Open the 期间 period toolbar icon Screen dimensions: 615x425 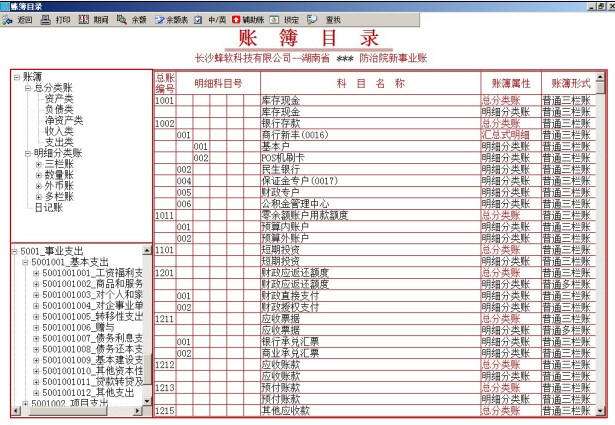click(x=84, y=20)
